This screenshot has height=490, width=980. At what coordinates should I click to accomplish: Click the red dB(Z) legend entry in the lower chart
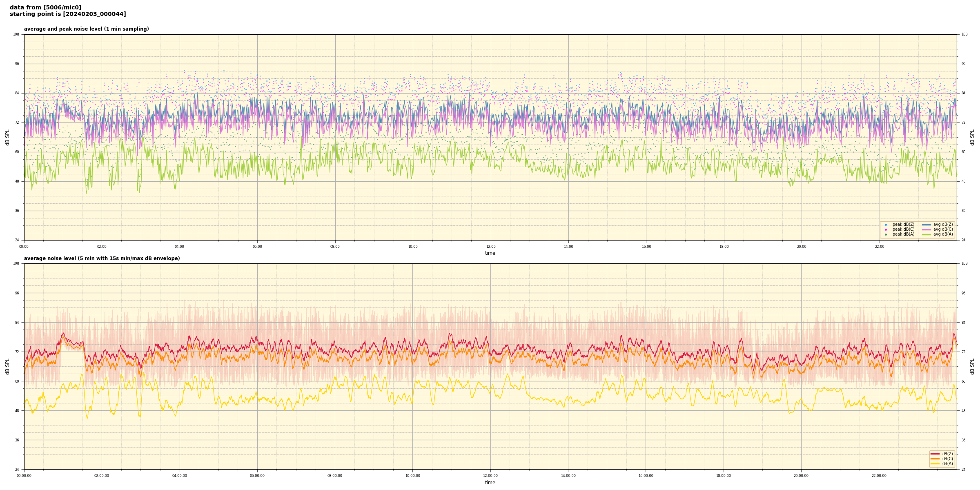pos(935,454)
